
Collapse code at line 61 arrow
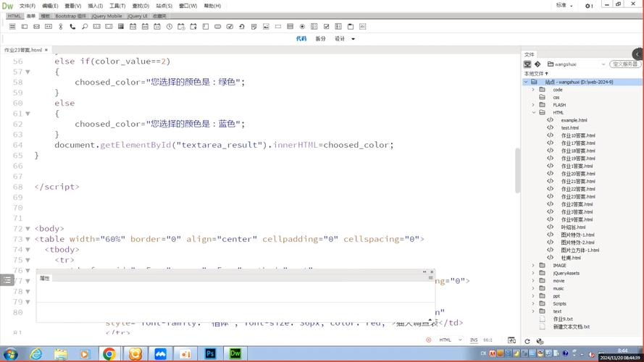28,114
